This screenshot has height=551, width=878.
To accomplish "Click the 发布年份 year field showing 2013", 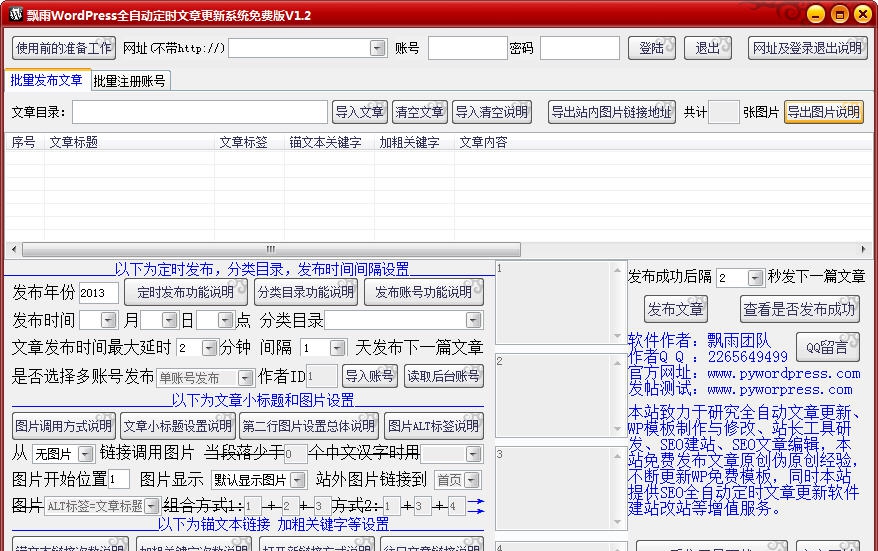I will tap(99, 292).
